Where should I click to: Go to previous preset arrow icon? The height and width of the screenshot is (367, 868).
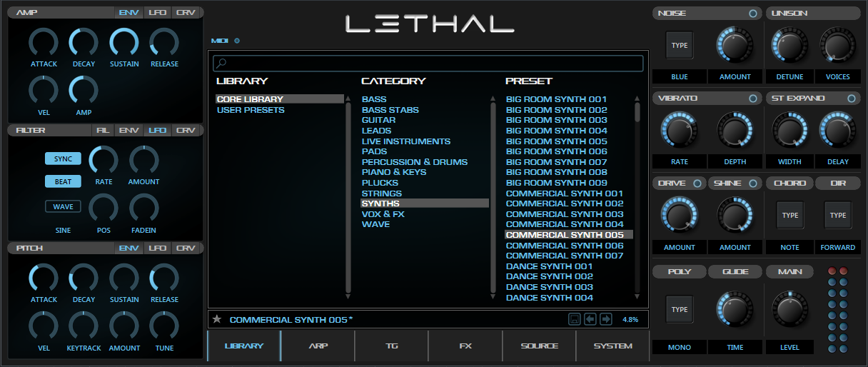click(590, 319)
